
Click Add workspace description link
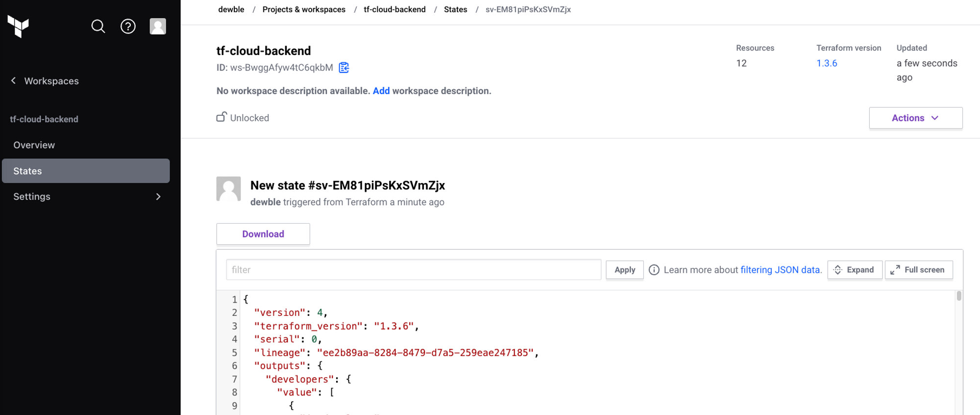tap(381, 91)
